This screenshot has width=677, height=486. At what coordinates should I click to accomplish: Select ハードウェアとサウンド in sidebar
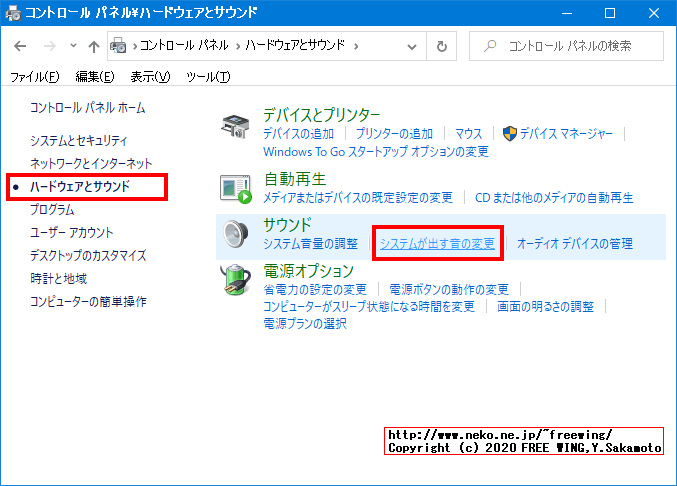point(80,186)
